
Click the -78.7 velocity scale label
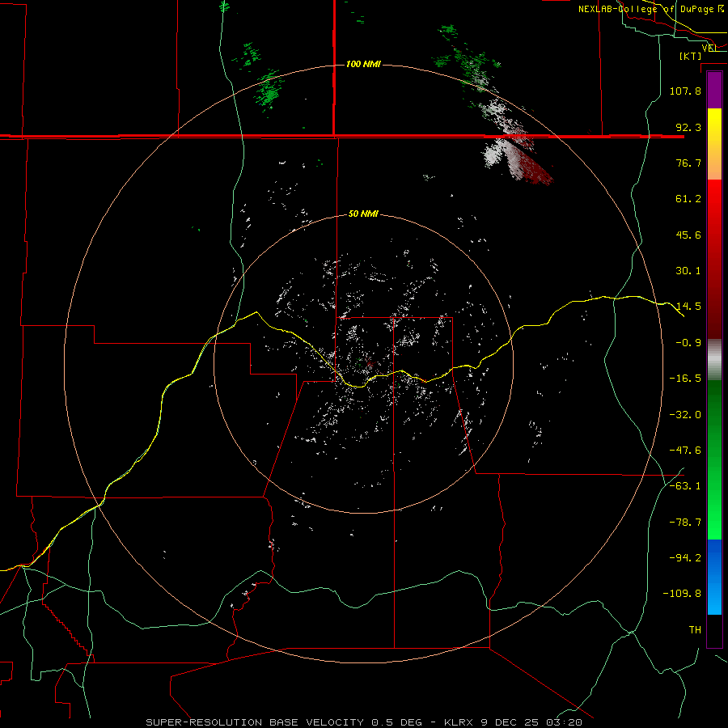pyautogui.click(x=685, y=523)
